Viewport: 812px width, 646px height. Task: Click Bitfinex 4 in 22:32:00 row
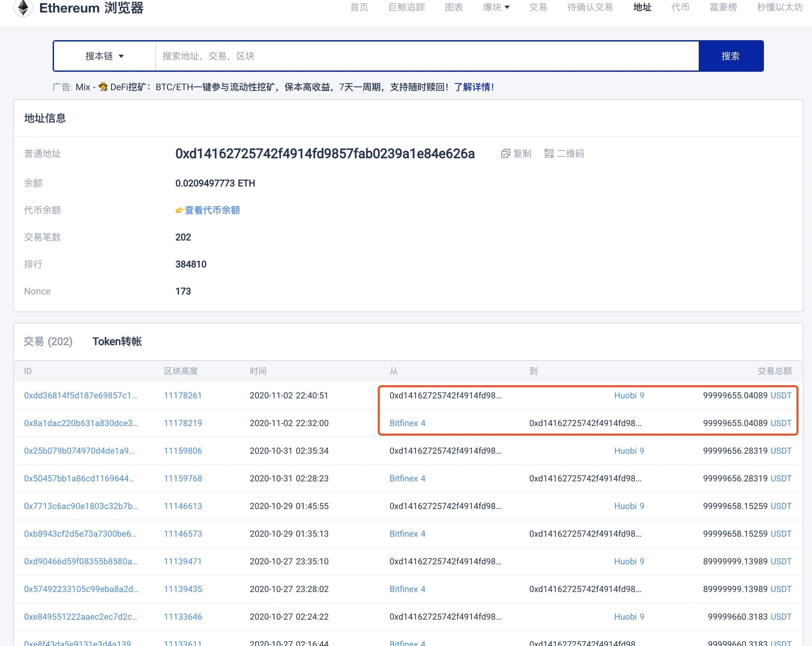click(407, 423)
